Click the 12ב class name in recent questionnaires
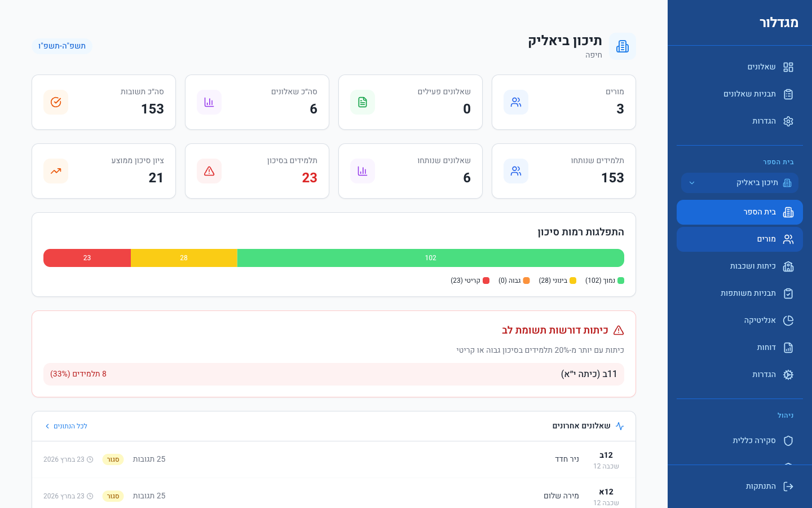812x508 pixels. point(606,455)
